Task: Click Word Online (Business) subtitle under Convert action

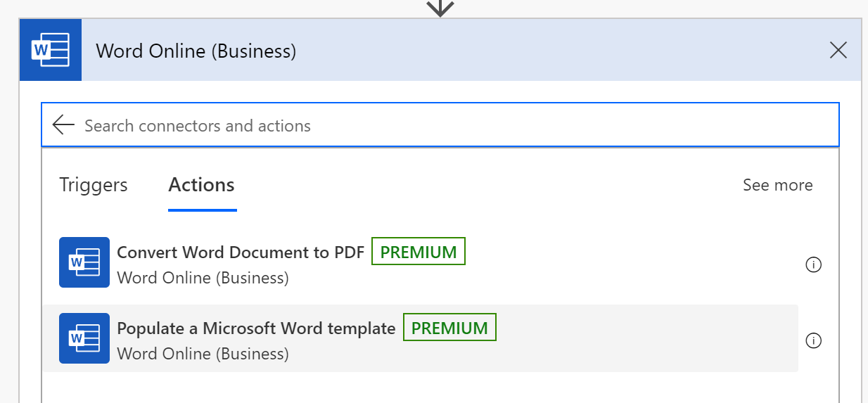Action: [203, 278]
